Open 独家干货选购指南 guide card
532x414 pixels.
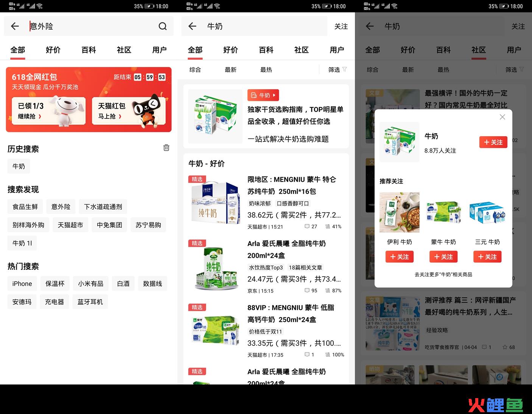pos(266,117)
